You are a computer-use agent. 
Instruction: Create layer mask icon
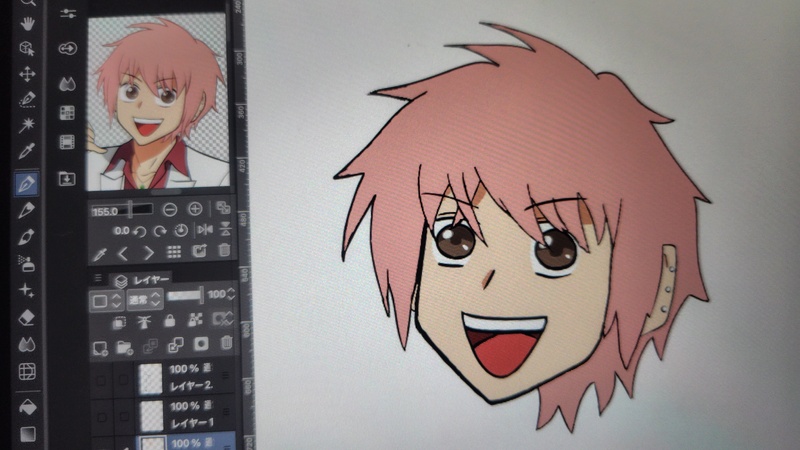(x=201, y=344)
